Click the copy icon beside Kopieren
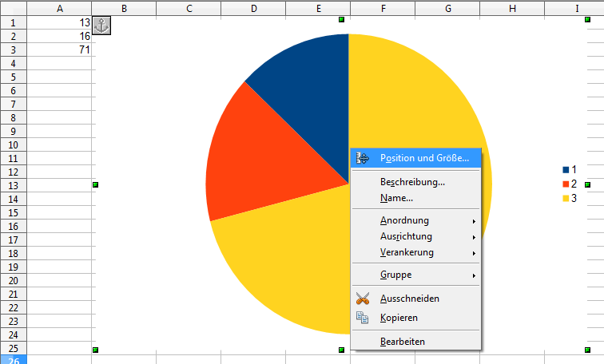Image resolution: width=604 pixels, height=364 pixels. pos(363,318)
